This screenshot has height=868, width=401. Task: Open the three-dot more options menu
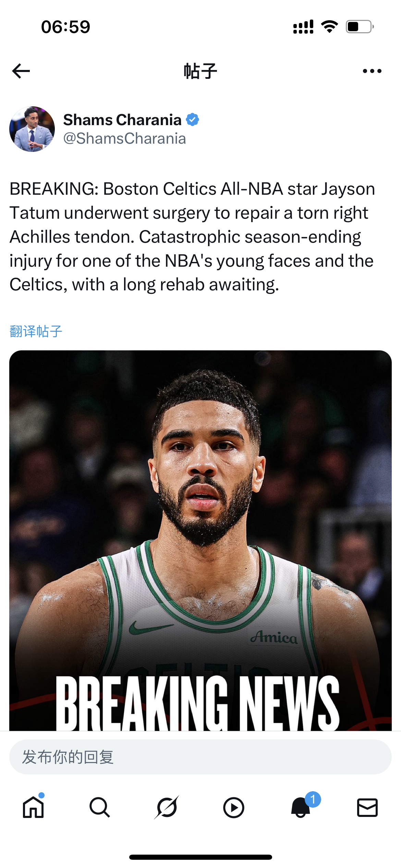pyautogui.click(x=372, y=71)
